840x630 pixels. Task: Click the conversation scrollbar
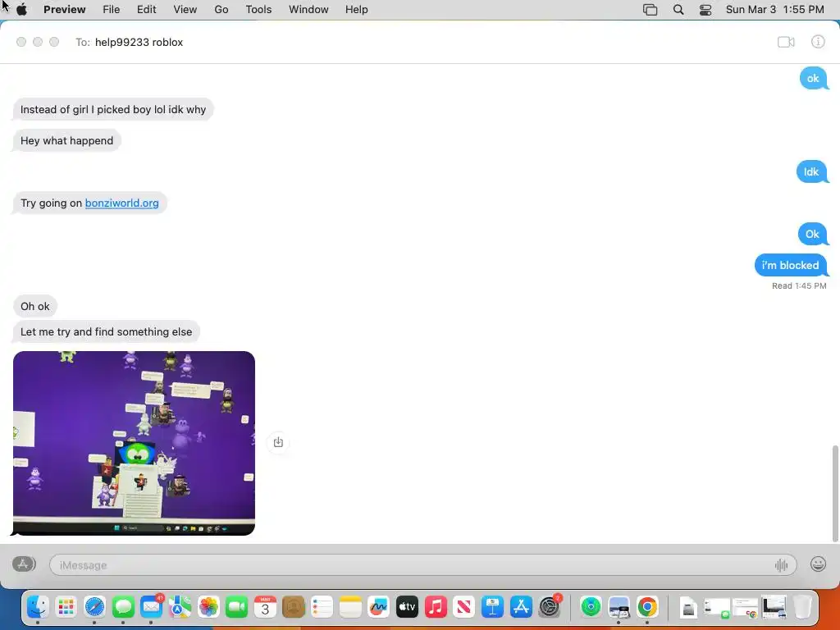coord(834,493)
